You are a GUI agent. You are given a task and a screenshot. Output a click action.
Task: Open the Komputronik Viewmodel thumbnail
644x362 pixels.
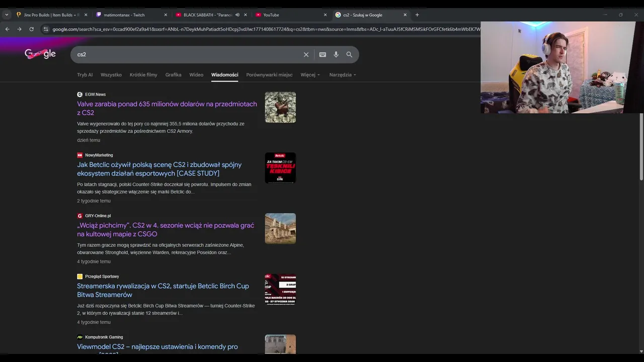pos(280,344)
